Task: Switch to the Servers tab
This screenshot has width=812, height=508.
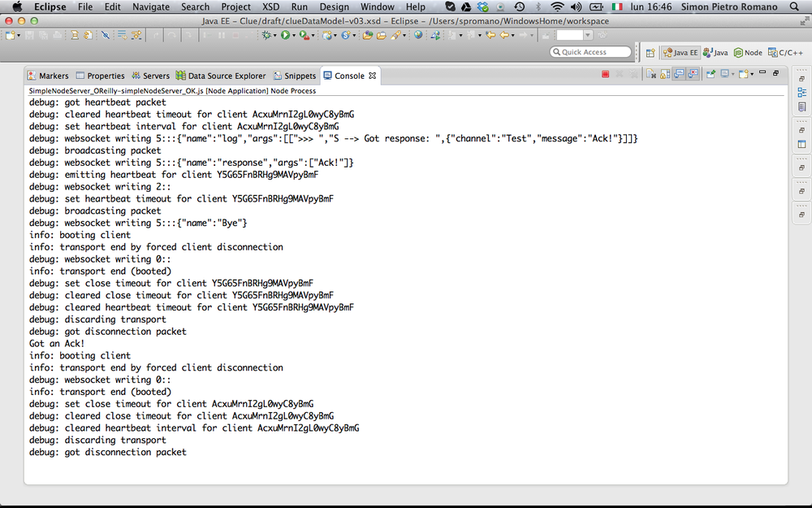Action: tap(151, 76)
